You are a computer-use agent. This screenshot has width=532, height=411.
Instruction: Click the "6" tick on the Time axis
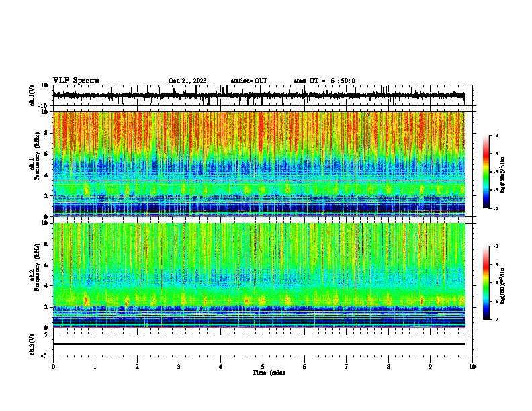click(305, 367)
